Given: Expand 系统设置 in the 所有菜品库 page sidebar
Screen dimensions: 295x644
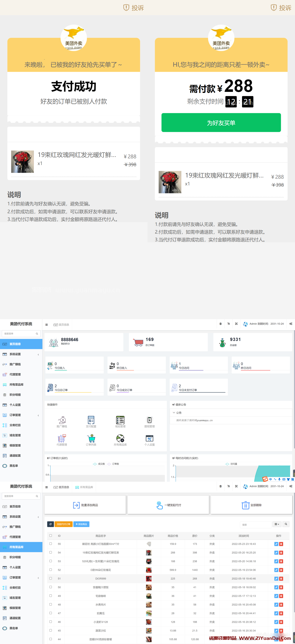Looking at the screenshot, I should tap(21, 517).
